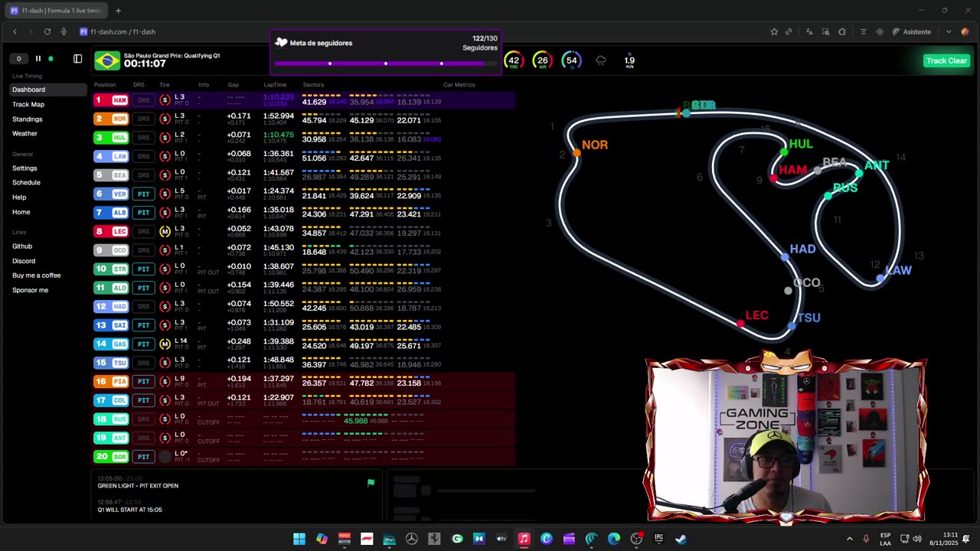This screenshot has width=980, height=551.
Task: Click OCO's DRS indicator
Action: coord(143,250)
